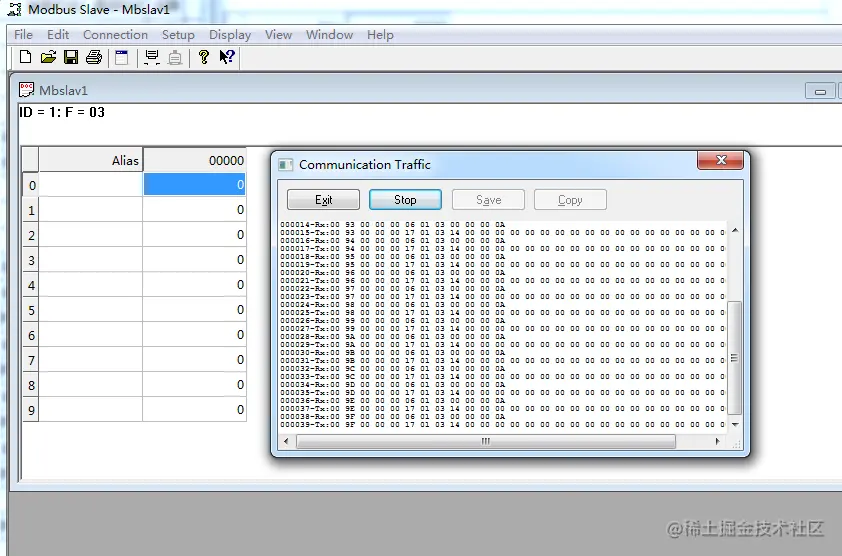Click the Modbus Slave application title icon

coord(14,9)
